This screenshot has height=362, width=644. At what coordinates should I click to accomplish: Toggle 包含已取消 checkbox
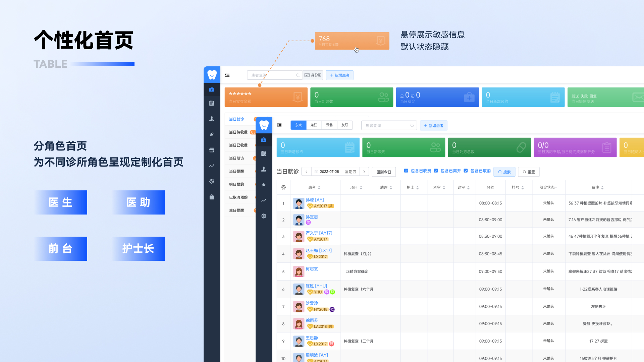click(x=466, y=171)
